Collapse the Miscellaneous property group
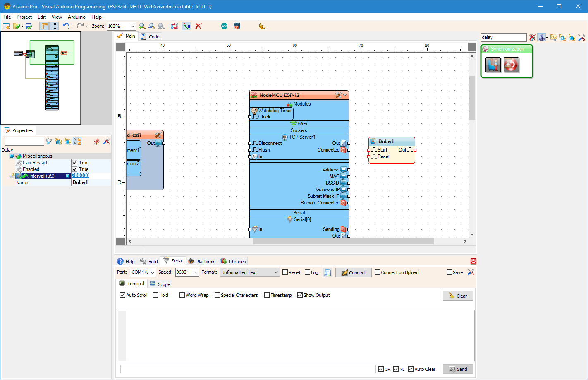Viewport: 588px width, 380px height. click(x=12, y=156)
